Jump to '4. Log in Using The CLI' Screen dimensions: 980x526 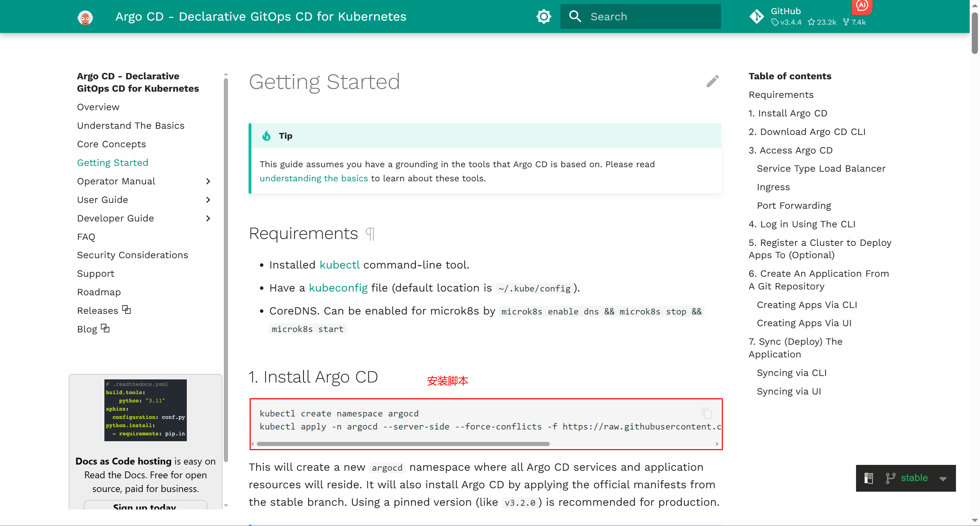coord(801,225)
